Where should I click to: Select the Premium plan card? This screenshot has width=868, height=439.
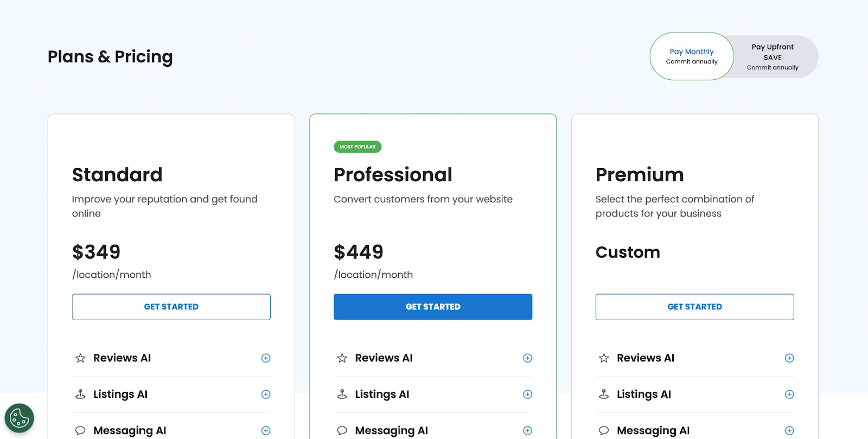click(694, 228)
